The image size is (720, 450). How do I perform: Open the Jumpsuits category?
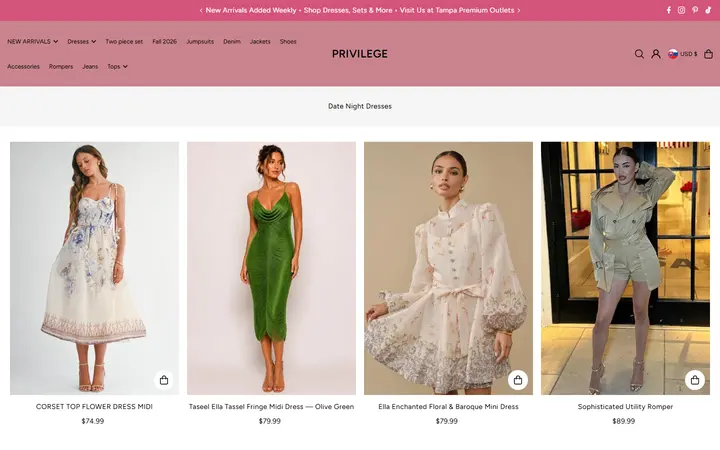(x=200, y=41)
